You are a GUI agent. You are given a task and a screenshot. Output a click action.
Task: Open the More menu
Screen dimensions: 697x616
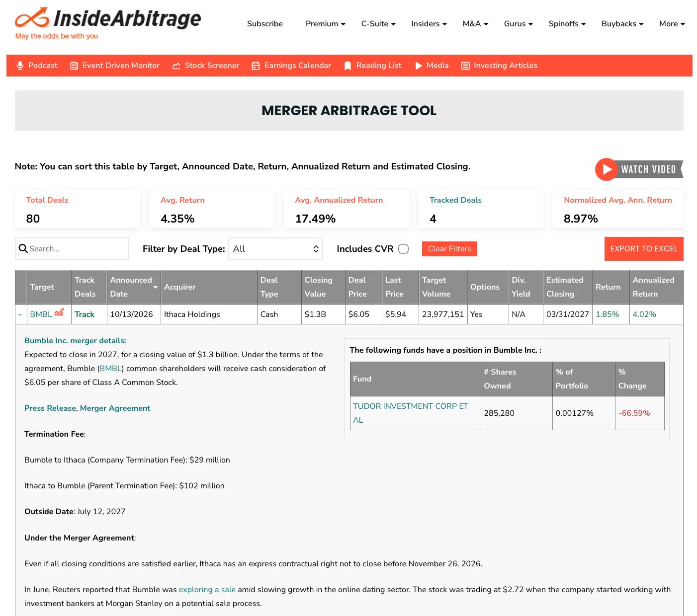[672, 24]
